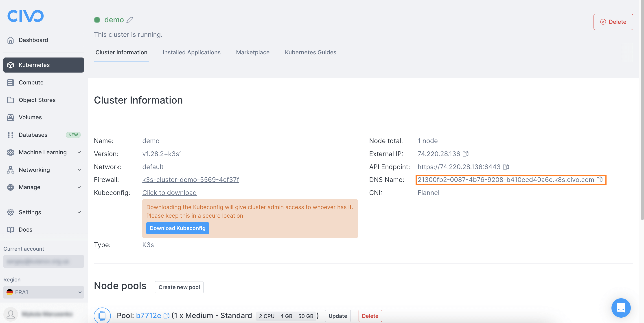The height and width of the screenshot is (323, 644).
Task: Click Download Kubeconfig button
Action: [177, 228]
